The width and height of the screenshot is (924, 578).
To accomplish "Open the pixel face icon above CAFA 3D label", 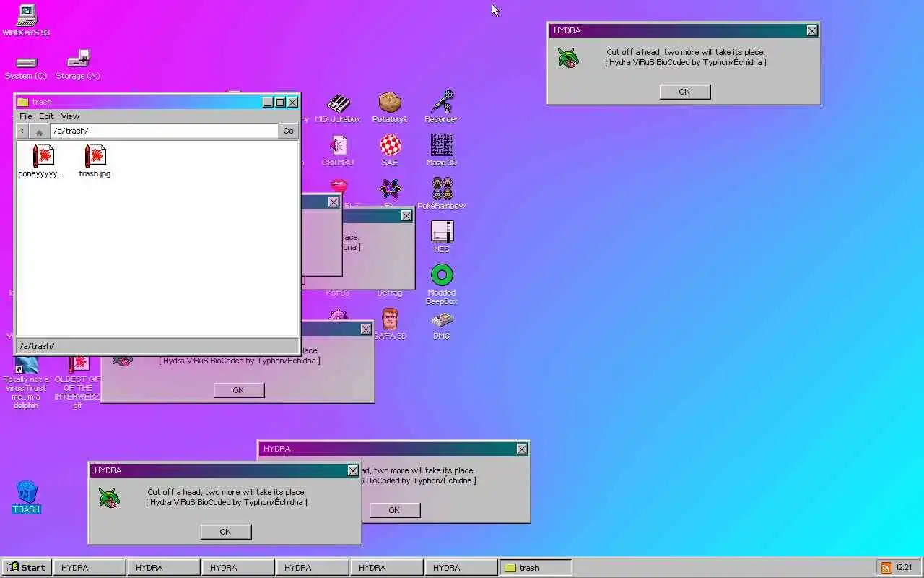I will point(390,319).
